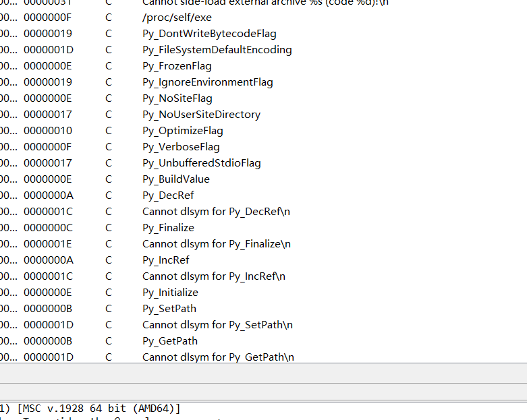The height and width of the screenshot is (420, 527).
Task: Select the /proc/self/exe string row
Action: [x=263, y=18]
